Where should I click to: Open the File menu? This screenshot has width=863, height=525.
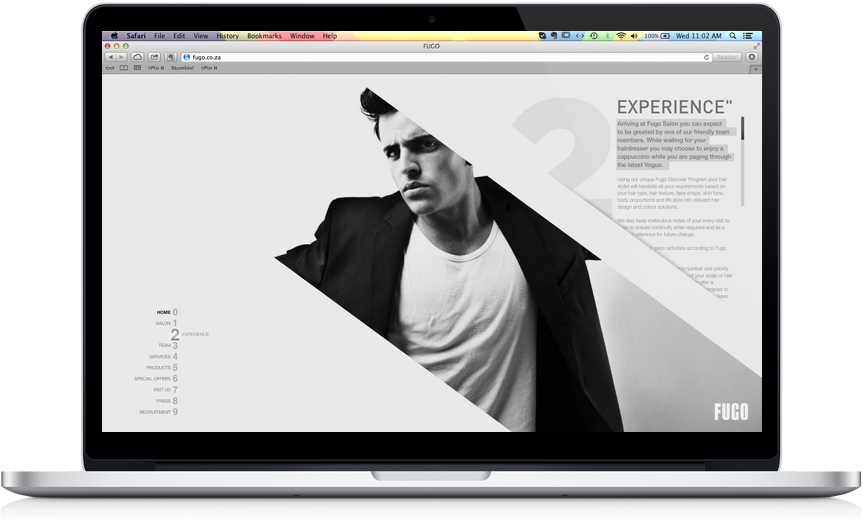point(160,36)
